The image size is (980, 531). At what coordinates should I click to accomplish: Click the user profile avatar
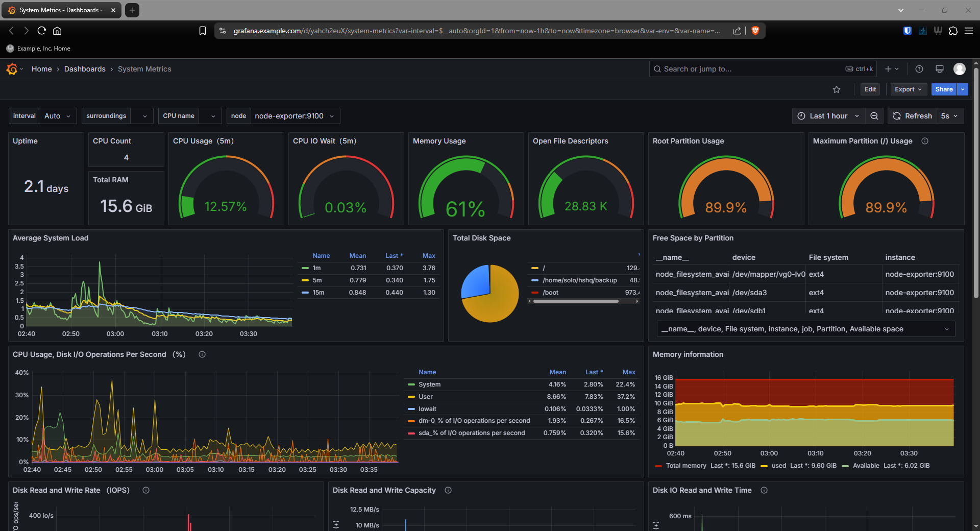pos(960,69)
